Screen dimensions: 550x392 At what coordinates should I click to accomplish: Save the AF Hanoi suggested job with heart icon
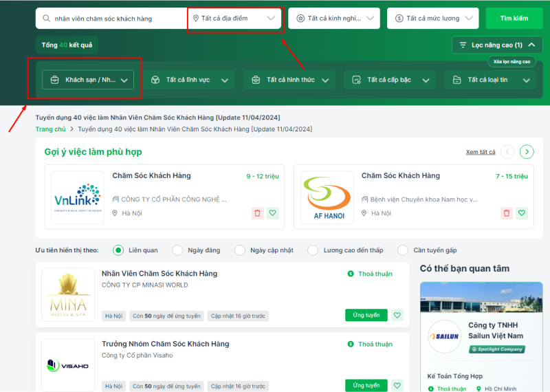[x=522, y=213]
